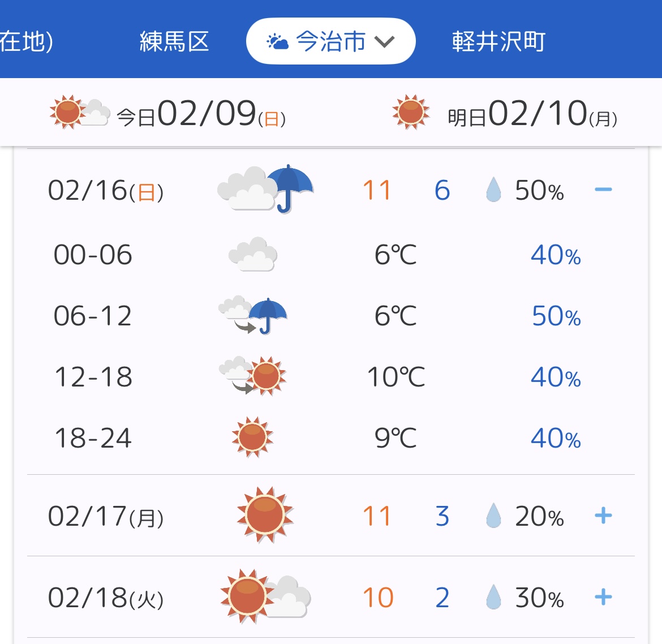Click the sun icon for 18-24 slot
Screen dimensions: 662x644
point(252,437)
